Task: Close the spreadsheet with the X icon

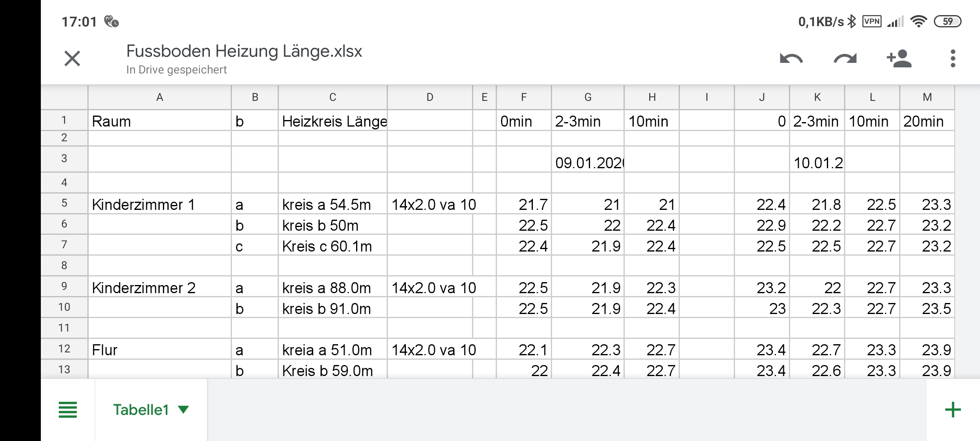Action: [72, 58]
